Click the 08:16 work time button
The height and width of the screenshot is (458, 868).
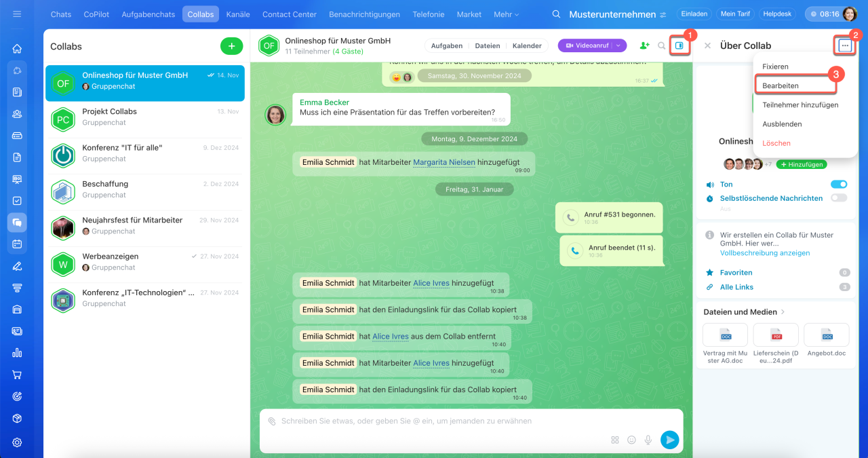point(823,14)
